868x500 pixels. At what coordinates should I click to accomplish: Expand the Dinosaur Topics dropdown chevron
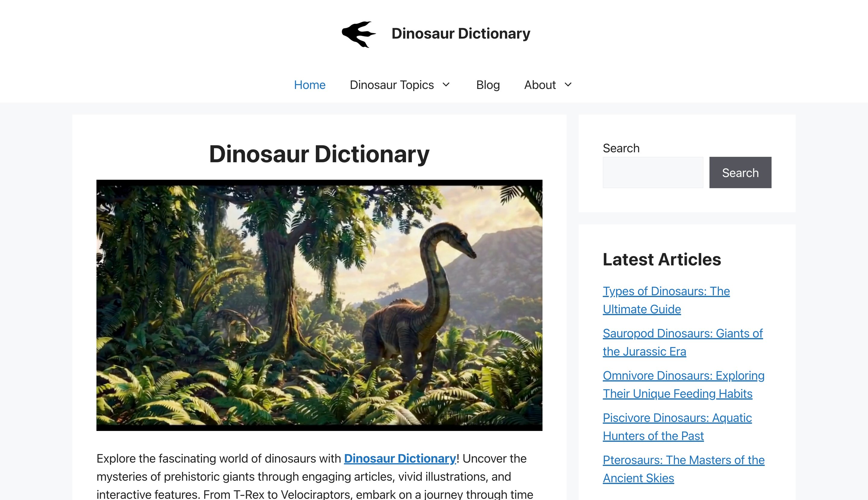(445, 85)
